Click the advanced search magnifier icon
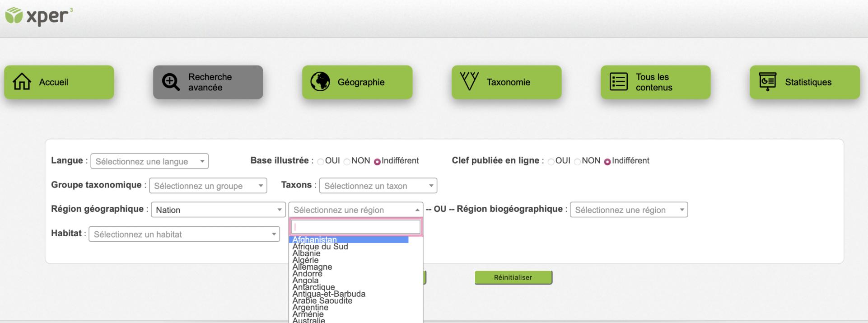 point(171,82)
